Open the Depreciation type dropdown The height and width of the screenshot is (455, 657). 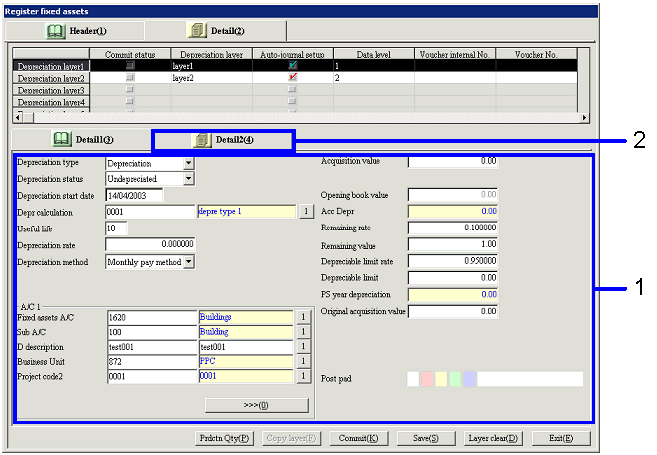[188, 162]
